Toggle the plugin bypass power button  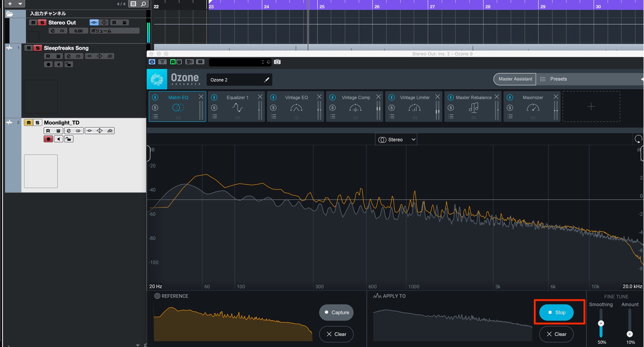click(152, 62)
